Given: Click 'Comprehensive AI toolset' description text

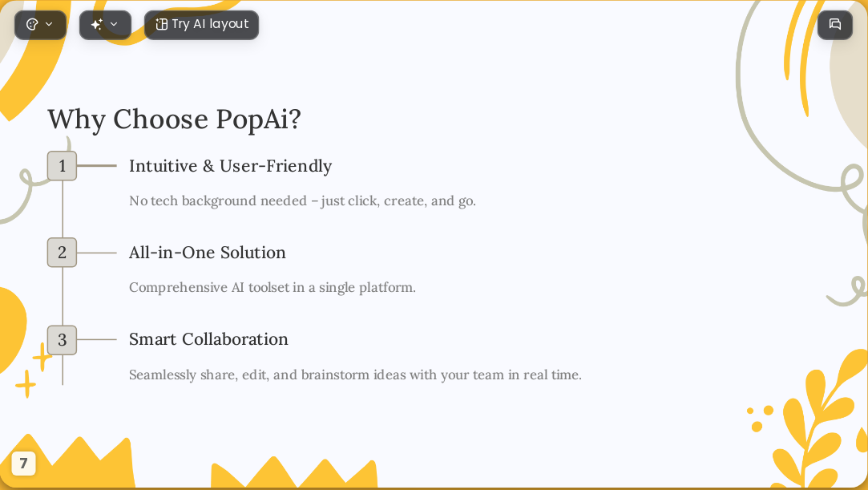Looking at the screenshot, I should 273,288.
